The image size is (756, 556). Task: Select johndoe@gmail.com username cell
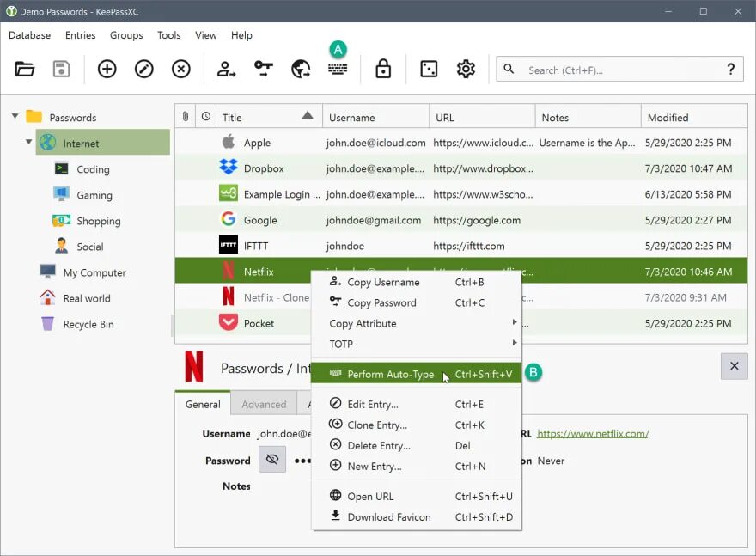pos(373,220)
